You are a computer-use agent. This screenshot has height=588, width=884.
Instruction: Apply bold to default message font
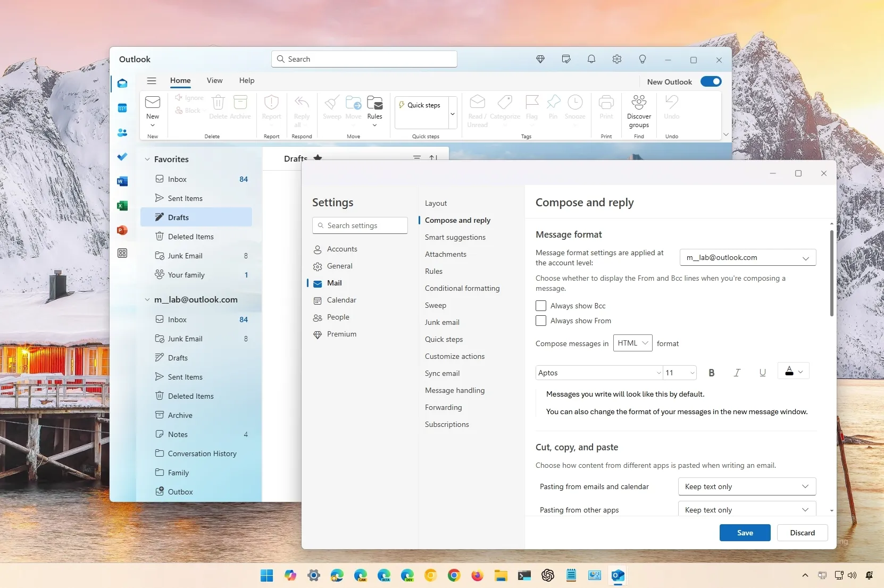(712, 373)
